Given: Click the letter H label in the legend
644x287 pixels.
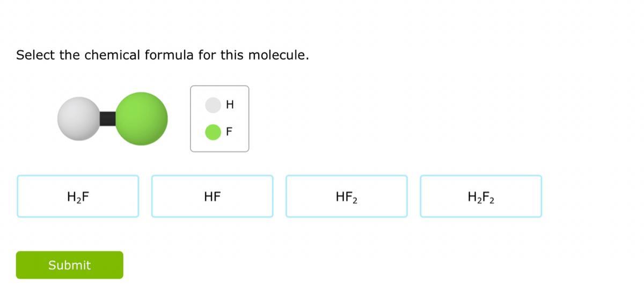Looking at the screenshot, I should point(230,105).
